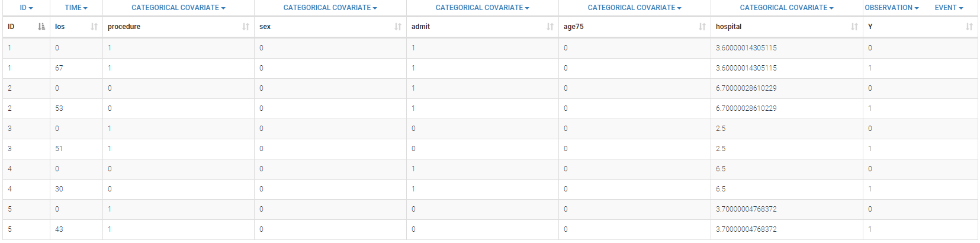Click the hospital column header label

[x=728, y=27]
